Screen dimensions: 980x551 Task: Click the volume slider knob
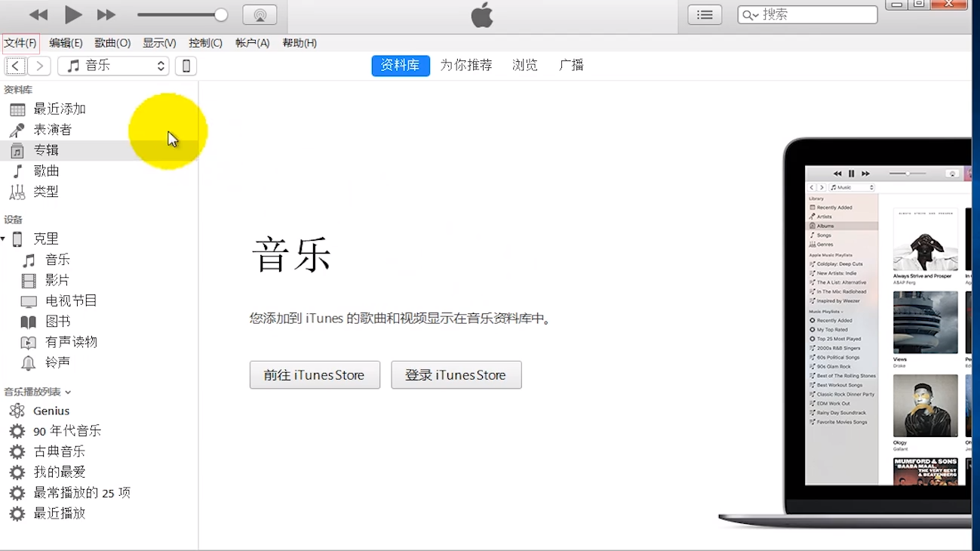coord(221,15)
